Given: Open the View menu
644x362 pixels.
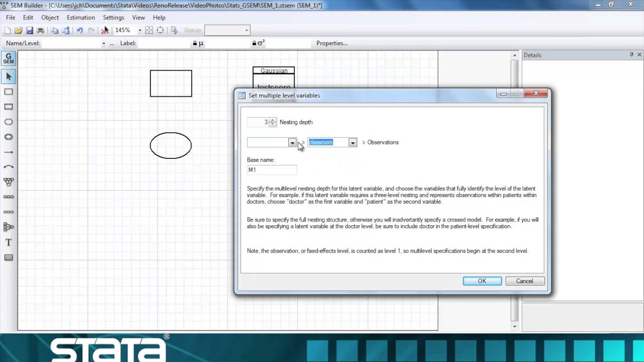Looking at the screenshot, I should (138, 18).
